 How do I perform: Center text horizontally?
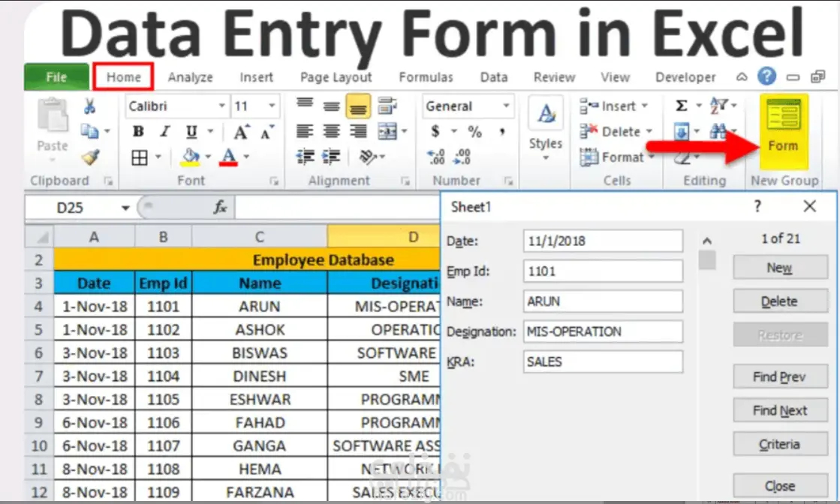332,131
